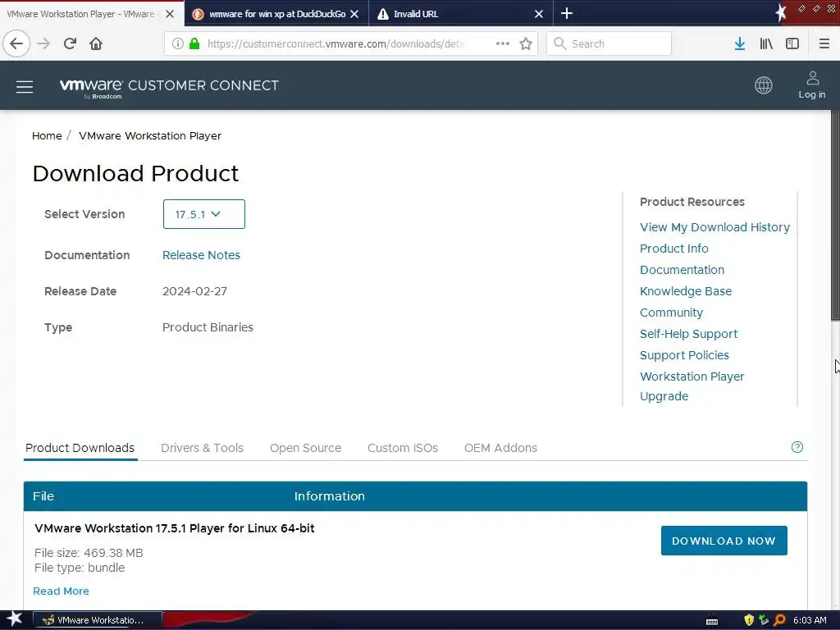This screenshot has height=630, width=840.
Task: Open the Custom ISOs tab
Action: point(402,448)
